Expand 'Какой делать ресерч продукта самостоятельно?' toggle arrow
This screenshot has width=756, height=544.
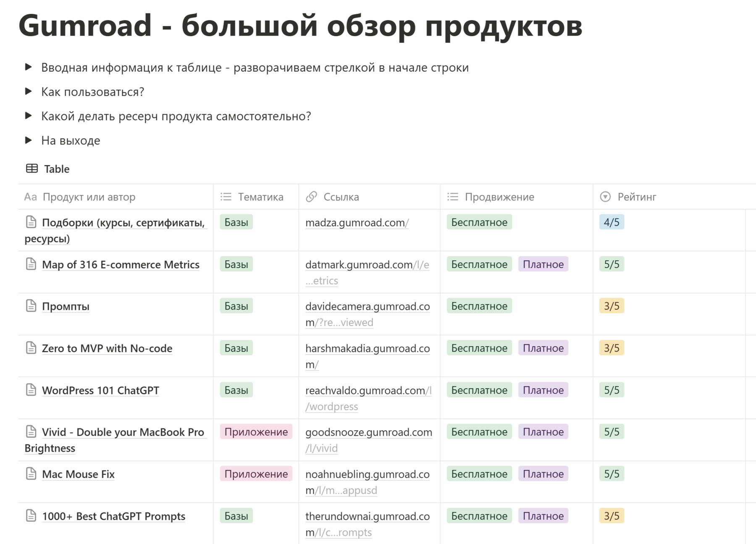pyautogui.click(x=29, y=116)
